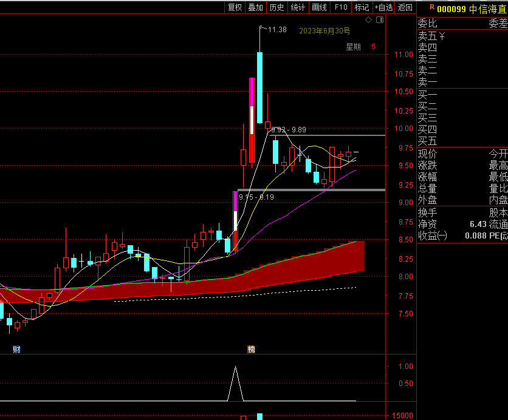Image resolution: width=508 pixels, height=420 pixels.
Task: Toggle the side panel square icon
Action: [x=380, y=20]
